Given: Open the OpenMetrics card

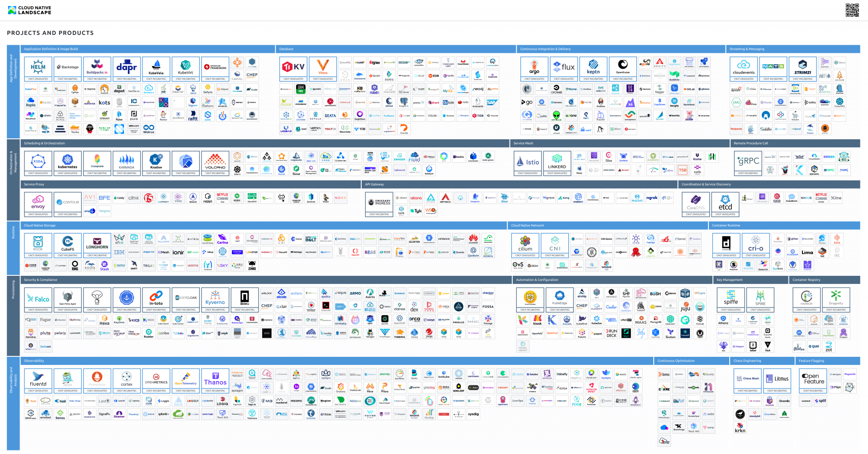Looking at the screenshot, I should (156, 381).
